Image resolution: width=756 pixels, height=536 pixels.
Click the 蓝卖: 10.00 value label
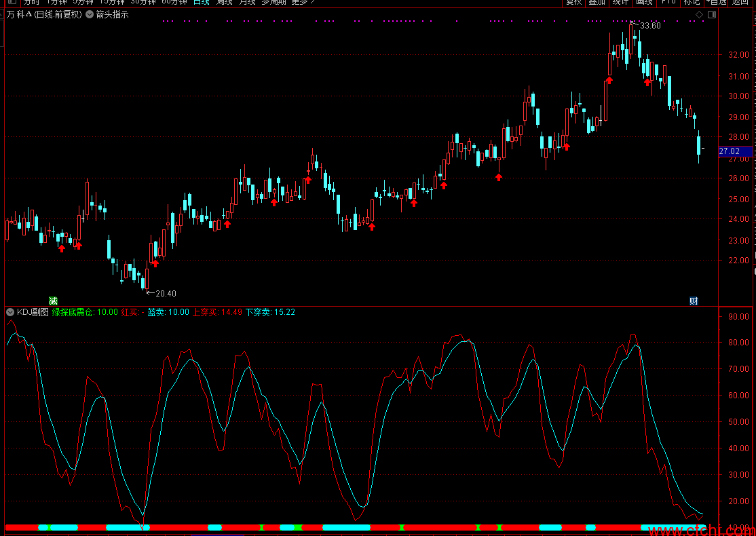[x=168, y=312]
